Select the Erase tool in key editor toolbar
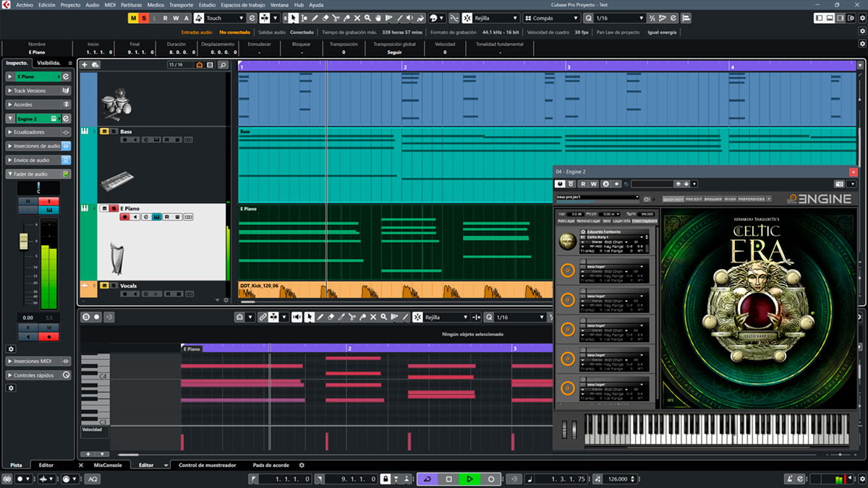This screenshot has height=488, width=868. click(x=331, y=317)
